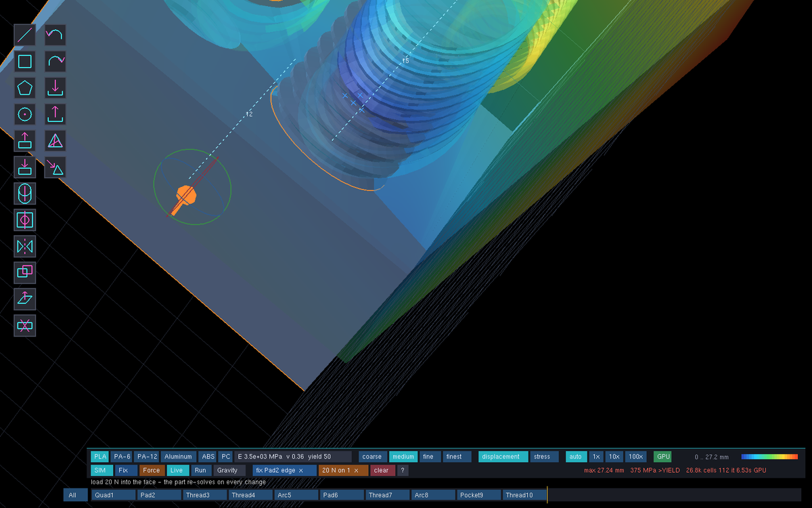
Task: Toggle Live solving
Action: (x=177, y=470)
